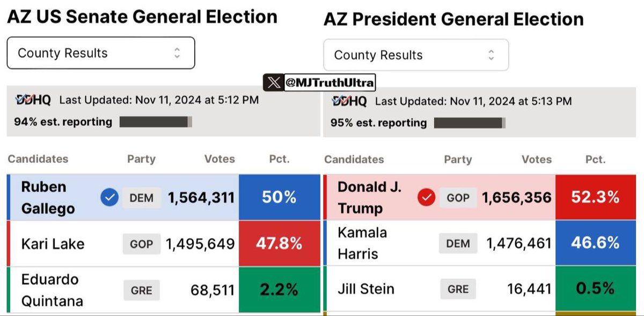Click the Votes column header in Senate table

219,159
